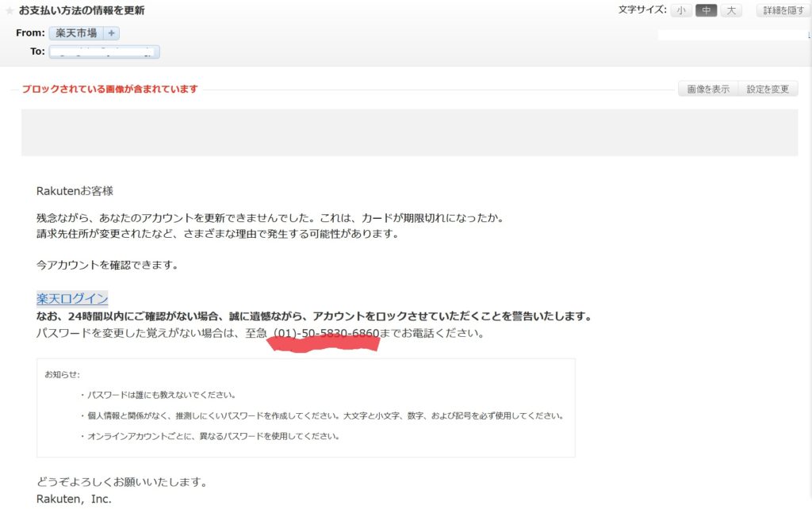Click the オンラインアカウントごとに bullet line
Screen dimensions: 812x509
209,437
